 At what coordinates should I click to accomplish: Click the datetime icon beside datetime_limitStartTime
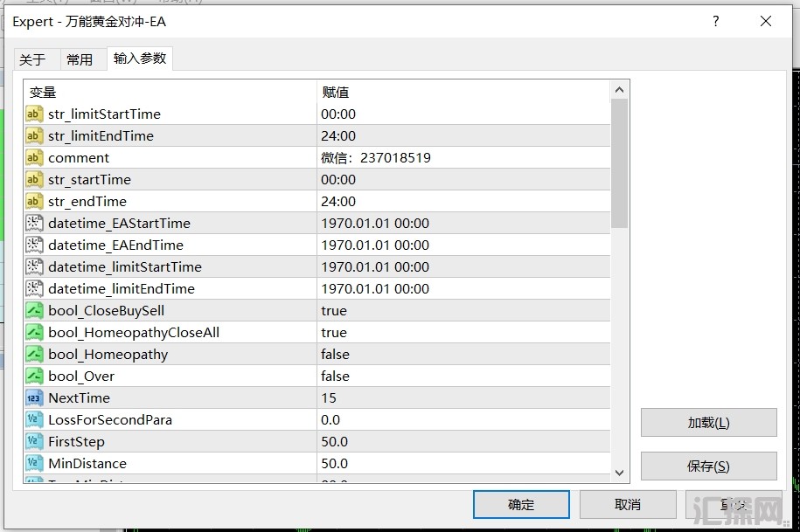34,267
